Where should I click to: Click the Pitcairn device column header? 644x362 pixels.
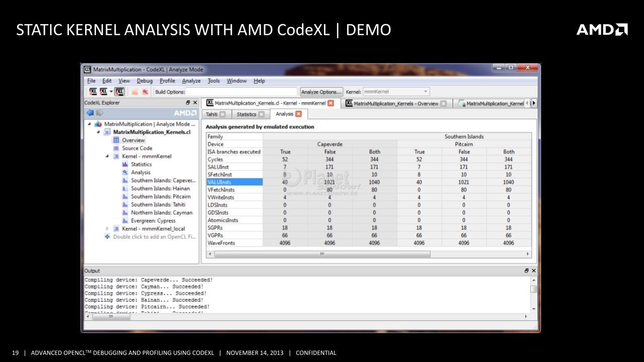[x=464, y=144]
